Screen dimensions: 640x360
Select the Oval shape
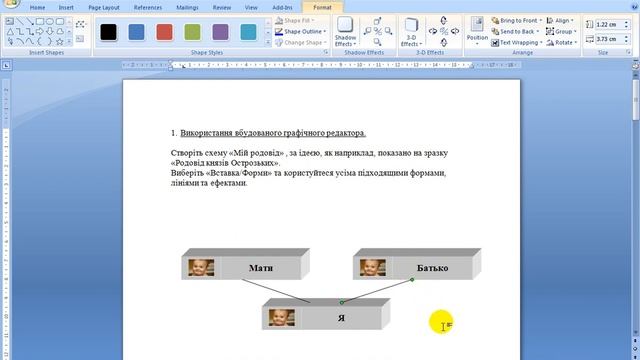coord(50,21)
